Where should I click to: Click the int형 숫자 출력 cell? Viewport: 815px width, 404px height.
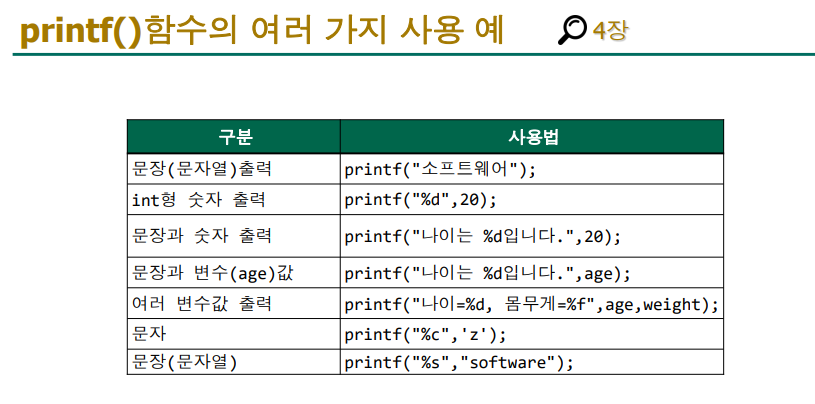tap(234, 199)
